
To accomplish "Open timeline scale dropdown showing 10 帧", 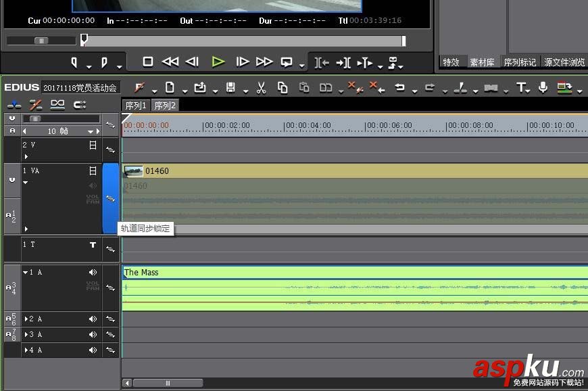I will [90, 132].
